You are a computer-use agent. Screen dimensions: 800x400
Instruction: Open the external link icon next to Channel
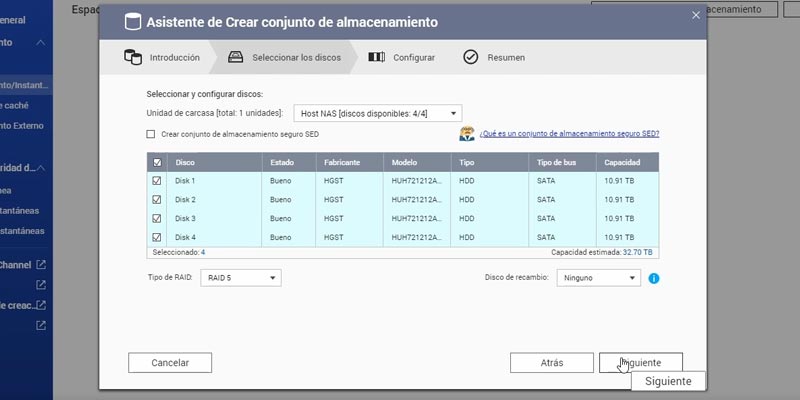click(x=41, y=265)
